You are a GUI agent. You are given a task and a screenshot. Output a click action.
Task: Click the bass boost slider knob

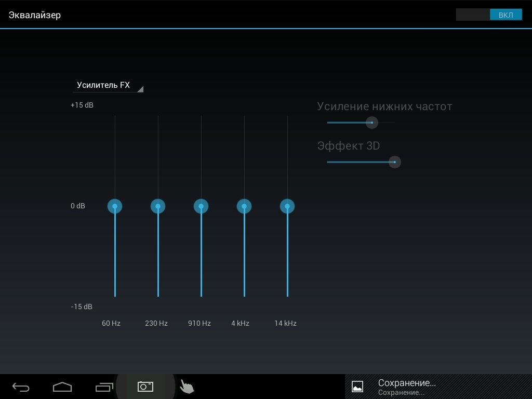pos(371,123)
